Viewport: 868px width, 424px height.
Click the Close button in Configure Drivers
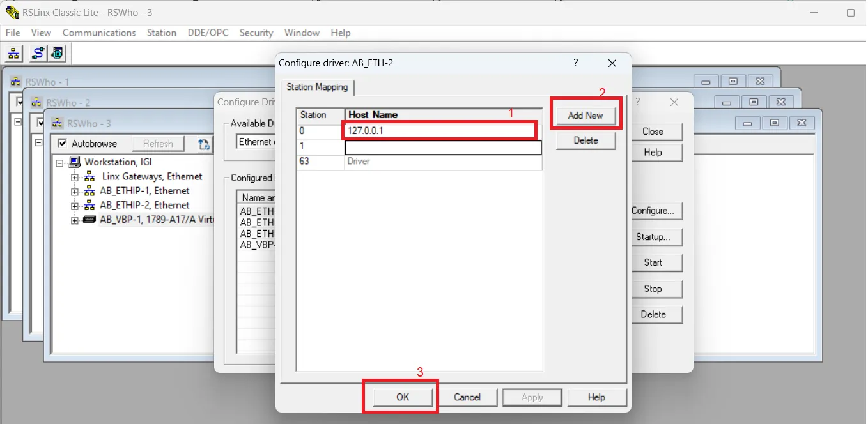coord(653,132)
